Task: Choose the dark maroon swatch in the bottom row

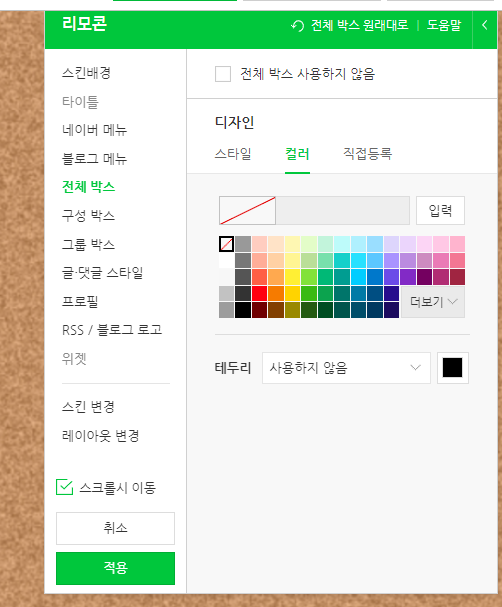Action: 259,310
